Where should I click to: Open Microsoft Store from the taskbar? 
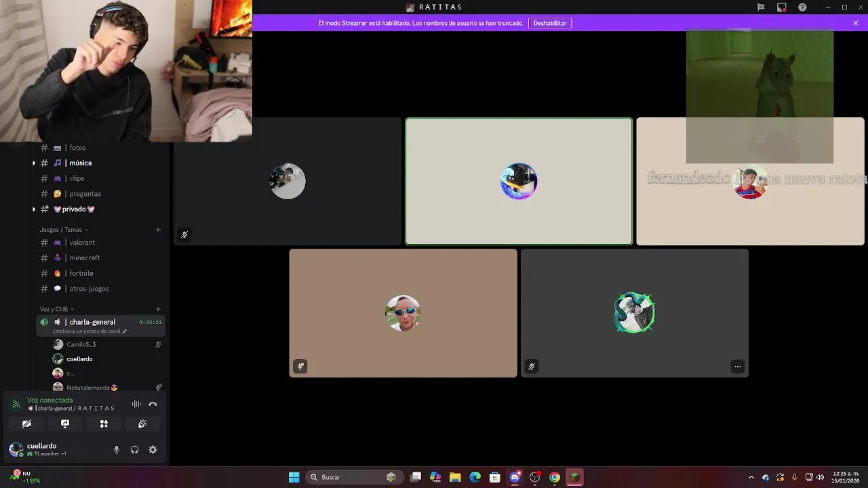[495, 477]
